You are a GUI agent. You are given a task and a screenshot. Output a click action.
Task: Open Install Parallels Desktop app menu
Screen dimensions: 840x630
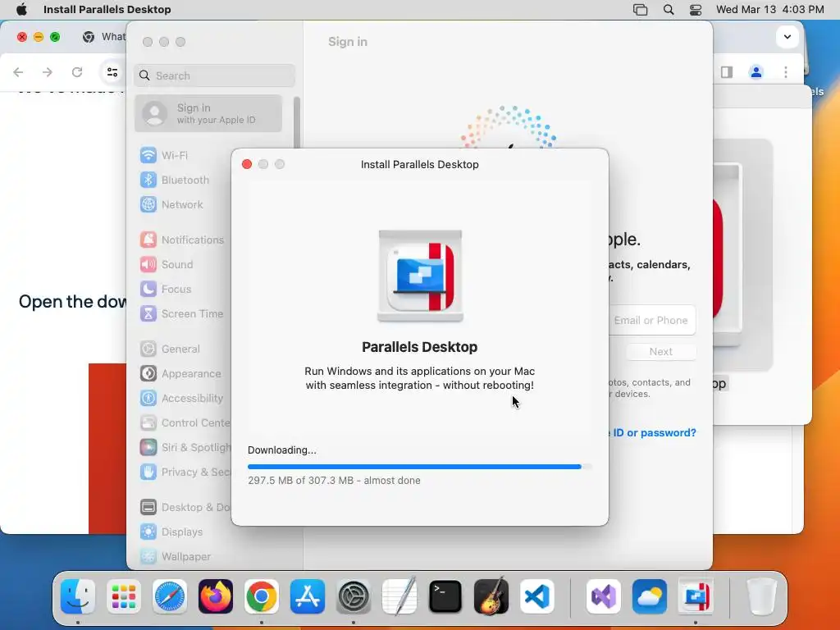click(107, 10)
